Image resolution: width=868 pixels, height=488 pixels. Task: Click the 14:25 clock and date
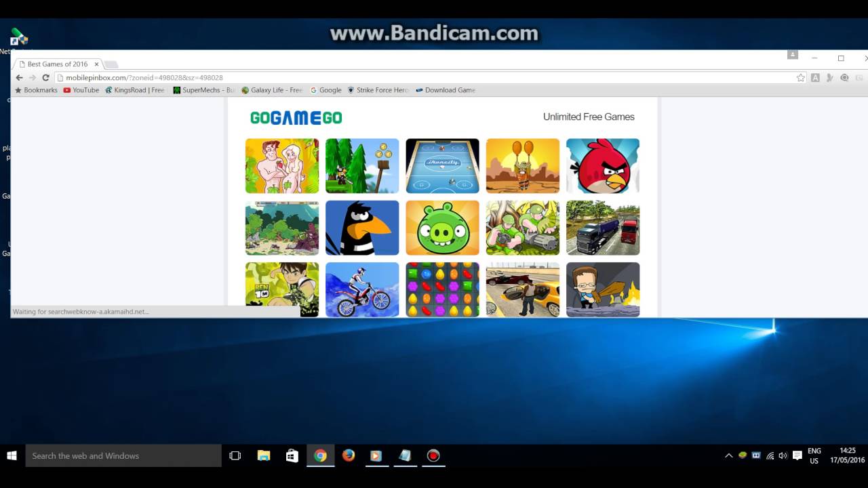pos(848,455)
